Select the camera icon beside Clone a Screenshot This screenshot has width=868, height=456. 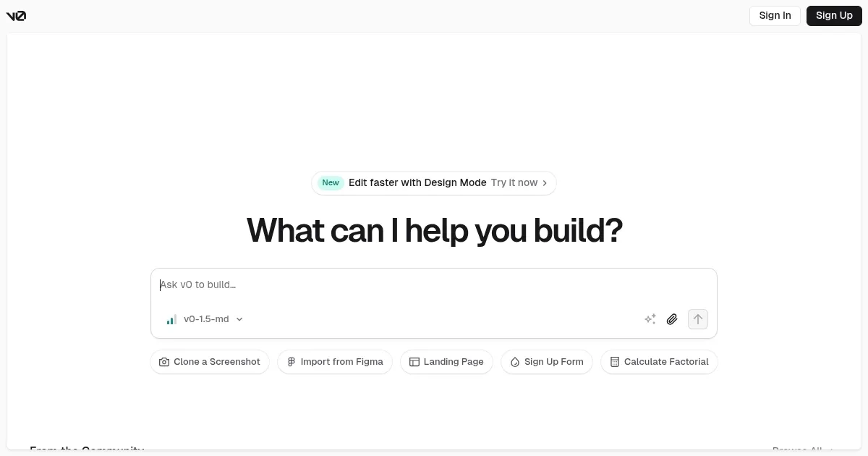165,361
